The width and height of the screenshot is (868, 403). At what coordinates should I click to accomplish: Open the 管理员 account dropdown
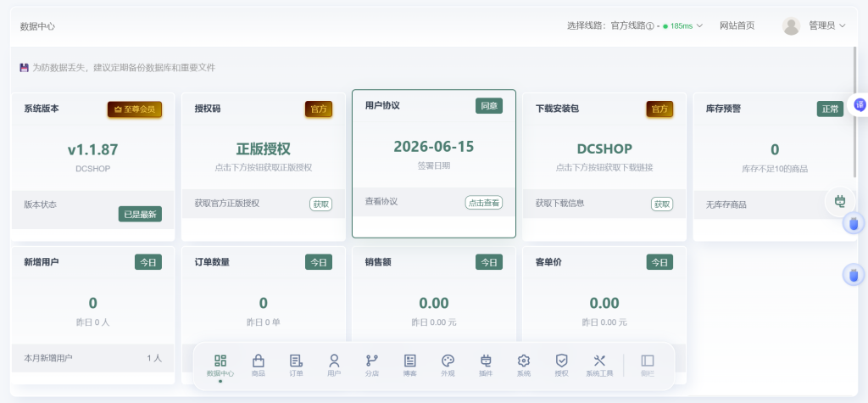(x=827, y=25)
